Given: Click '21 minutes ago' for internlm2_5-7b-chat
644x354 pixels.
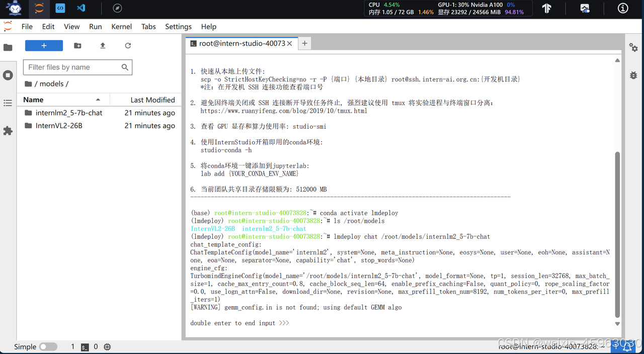Looking at the screenshot, I should click(150, 113).
